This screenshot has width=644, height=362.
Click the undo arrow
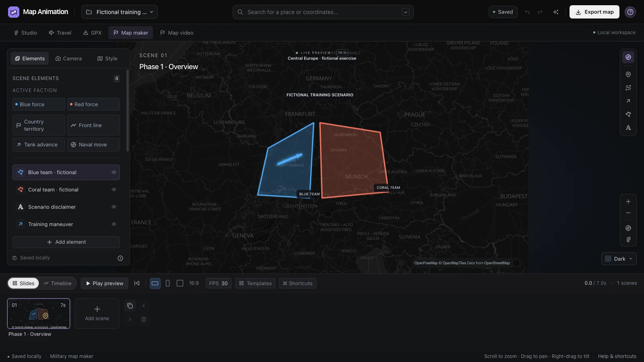pos(527,12)
